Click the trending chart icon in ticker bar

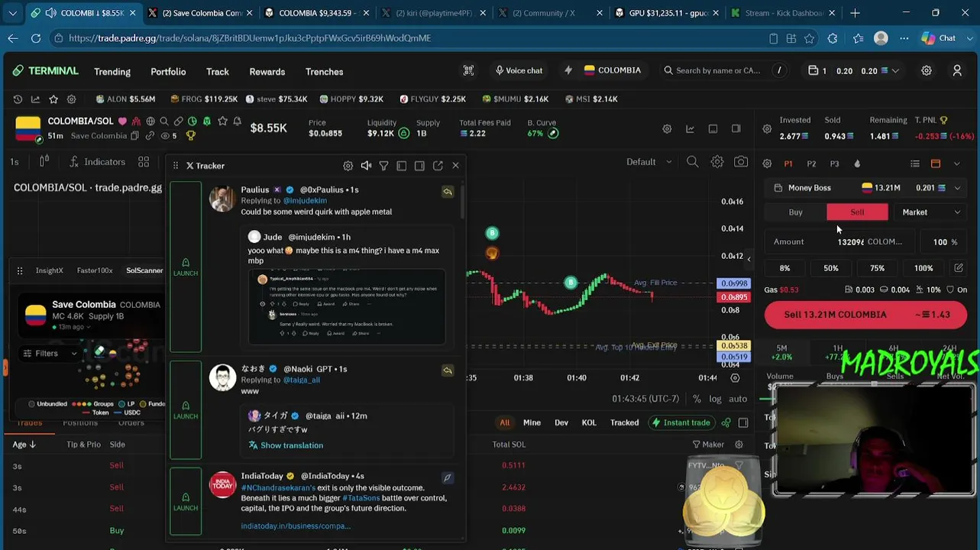(x=35, y=99)
